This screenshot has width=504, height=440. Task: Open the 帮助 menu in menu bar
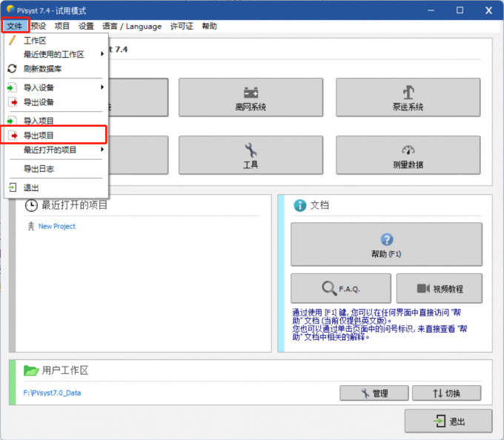tap(209, 26)
